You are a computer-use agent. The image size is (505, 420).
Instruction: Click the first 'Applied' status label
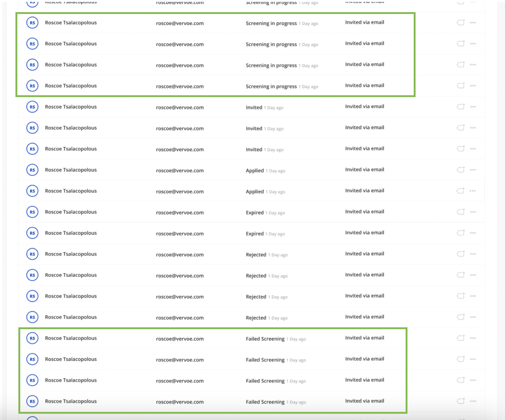[x=255, y=171]
